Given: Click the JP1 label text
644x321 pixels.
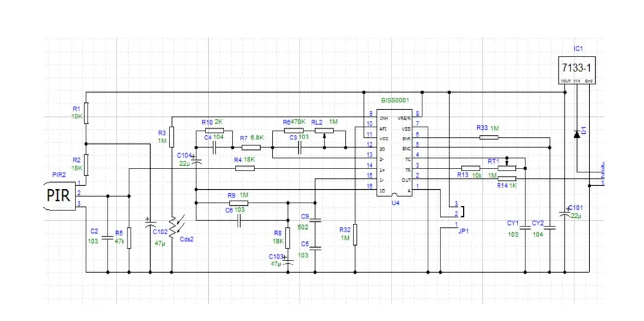Looking at the screenshot, I should pos(463,232).
